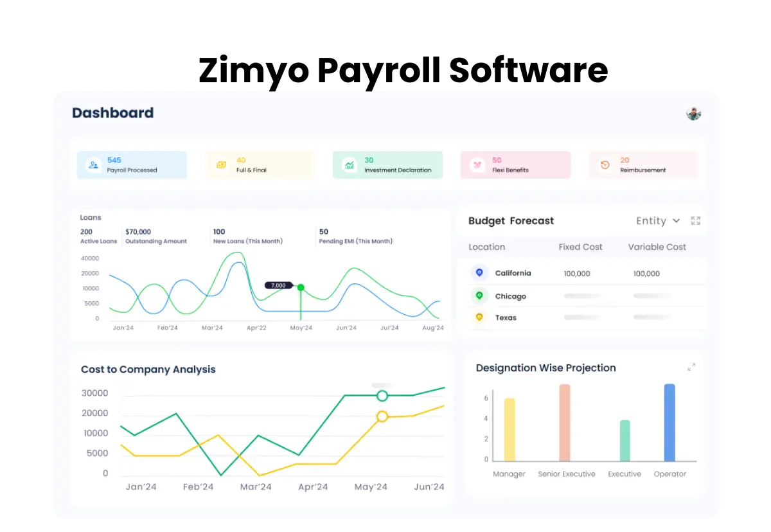Click the Active Loans stat label
Screen dimensions: 771x532
point(99,242)
